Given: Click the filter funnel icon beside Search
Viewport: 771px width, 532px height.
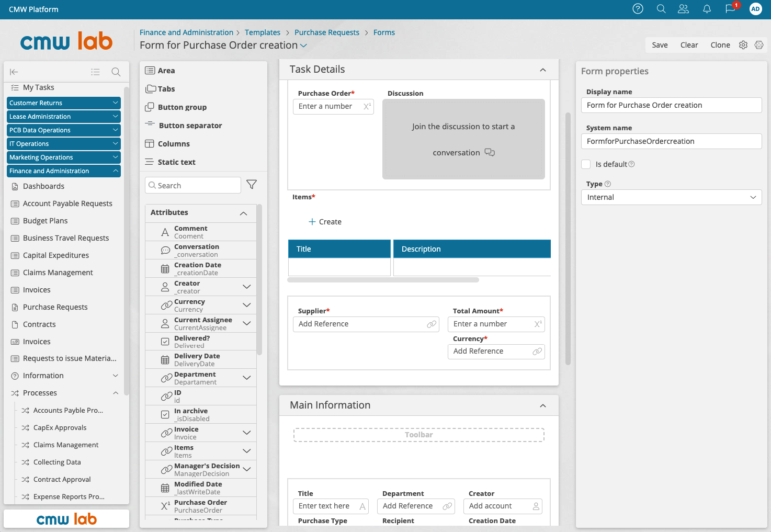Looking at the screenshot, I should (252, 185).
